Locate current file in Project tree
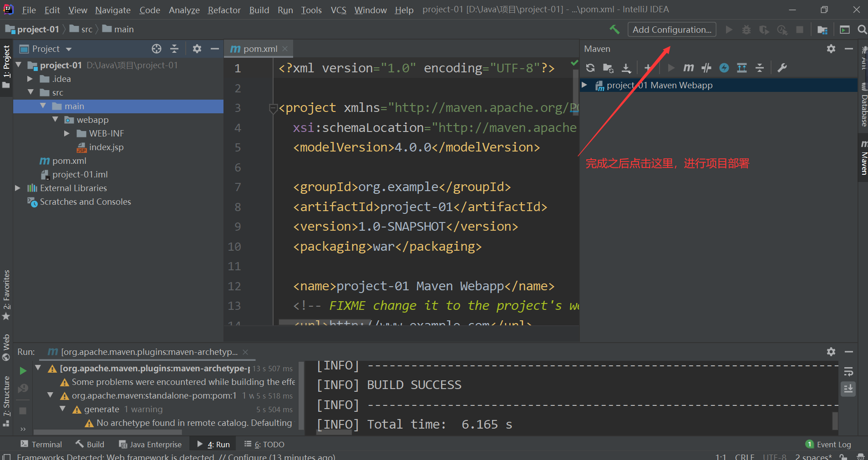 [x=157, y=49]
